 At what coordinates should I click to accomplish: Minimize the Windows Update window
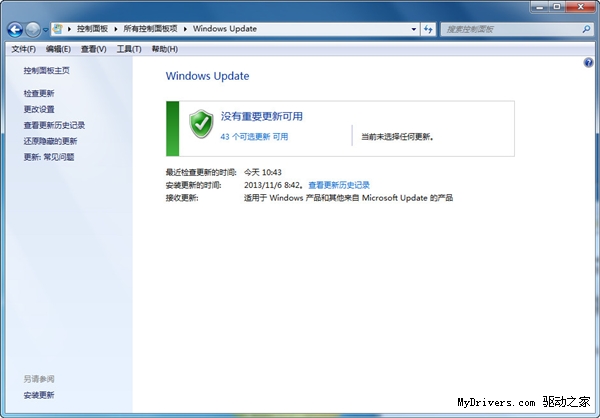tap(540, 7)
